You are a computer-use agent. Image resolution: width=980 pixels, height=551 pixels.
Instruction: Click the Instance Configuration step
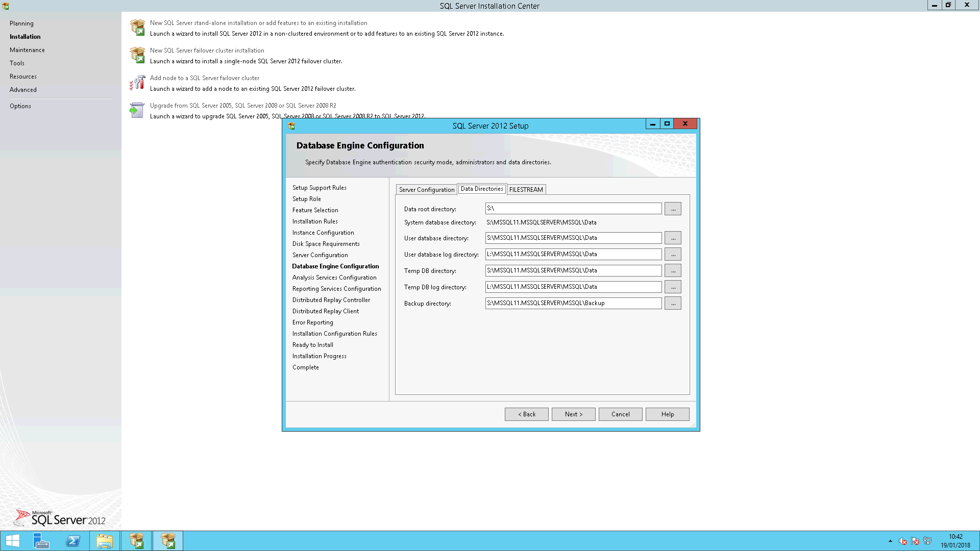[323, 233]
